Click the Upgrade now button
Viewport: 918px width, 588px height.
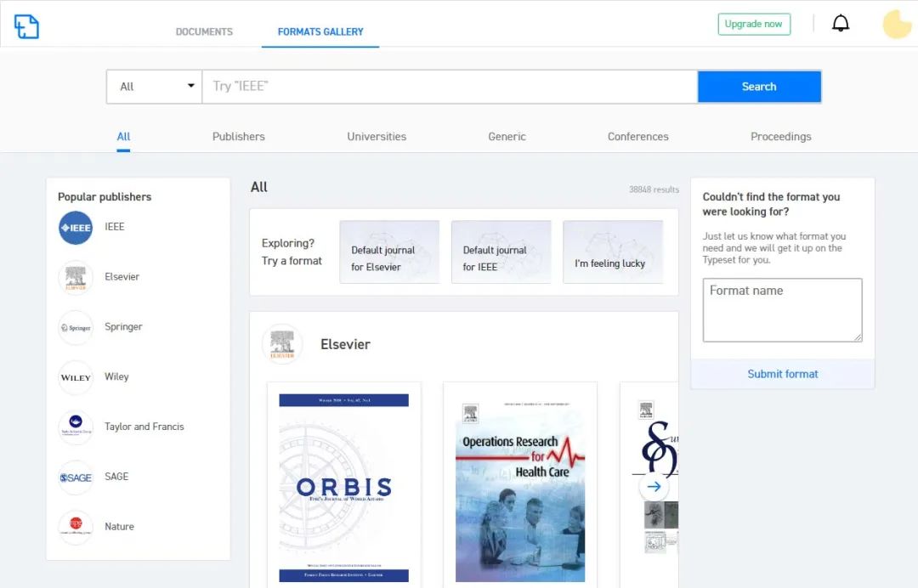pyautogui.click(x=754, y=24)
